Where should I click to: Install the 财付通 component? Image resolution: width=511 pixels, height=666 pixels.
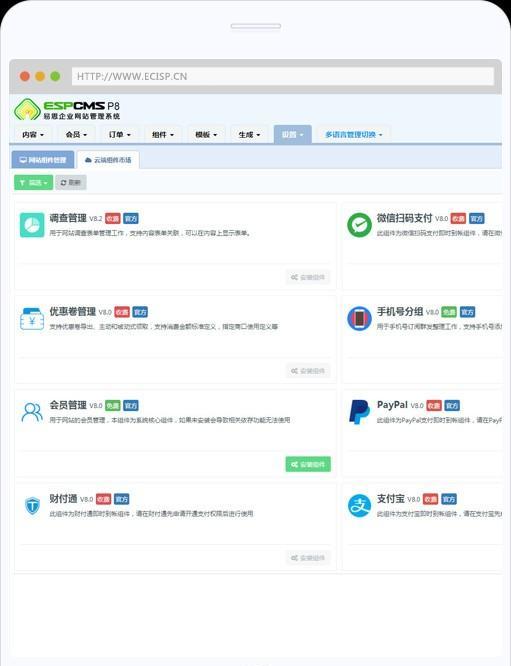click(x=308, y=558)
